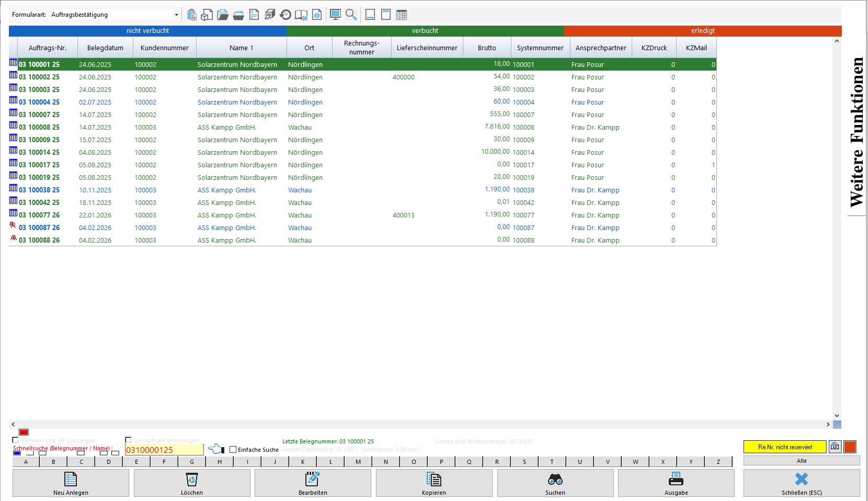Click the monitor screen icon in toolbar
868x501 pixels.
coord(336,15)
